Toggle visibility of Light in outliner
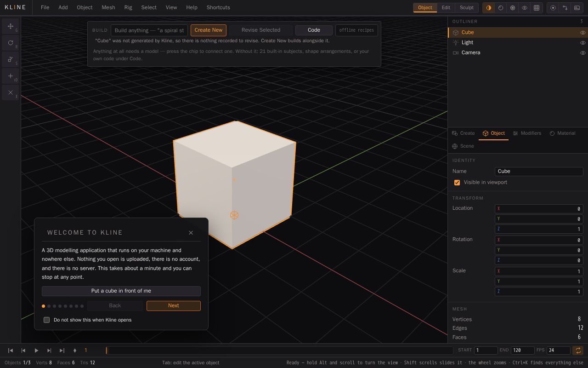 pyautogui.click(x=583, y=43)
